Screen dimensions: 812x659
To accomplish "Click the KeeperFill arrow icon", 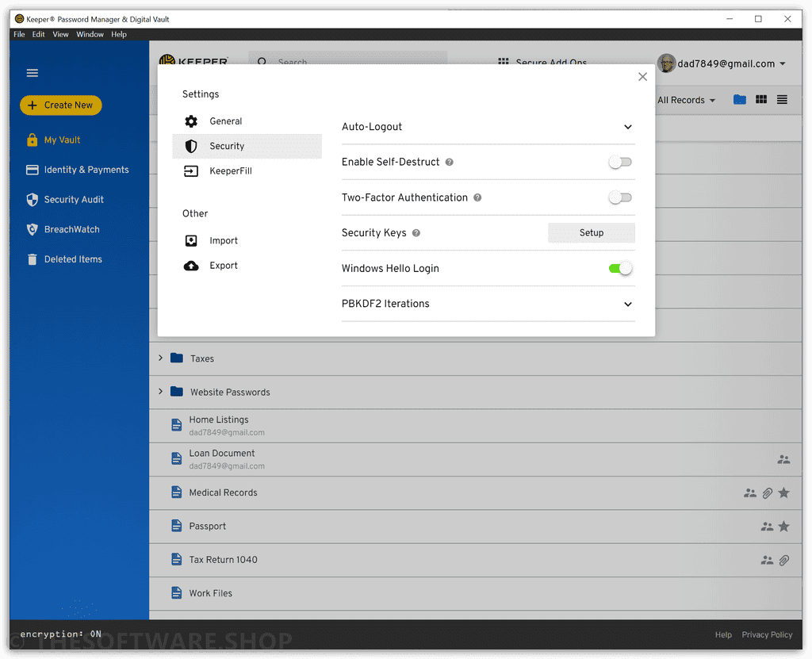I will (191, 171).
